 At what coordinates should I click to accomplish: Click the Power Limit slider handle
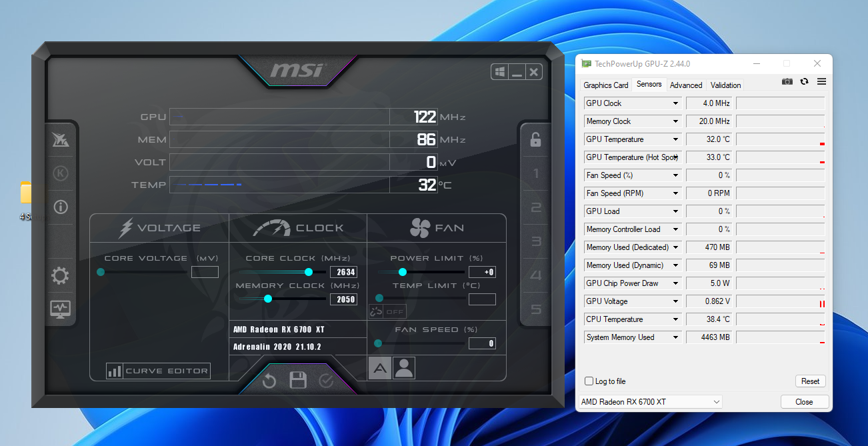point(402,272)
